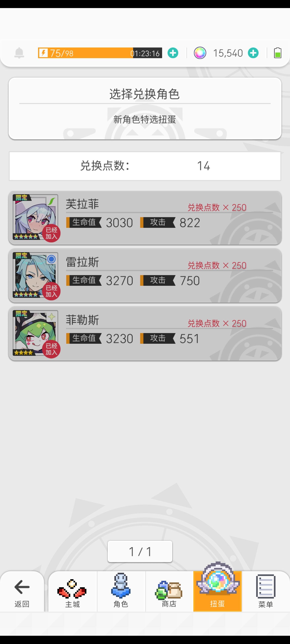Viewport: 290px width, 644px height.
Task: Tap the notification bell icon
Action: click(19, 53)
